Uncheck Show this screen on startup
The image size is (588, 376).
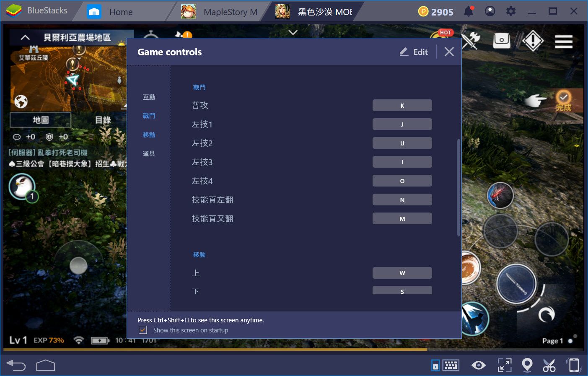click(x=143, y=330)
